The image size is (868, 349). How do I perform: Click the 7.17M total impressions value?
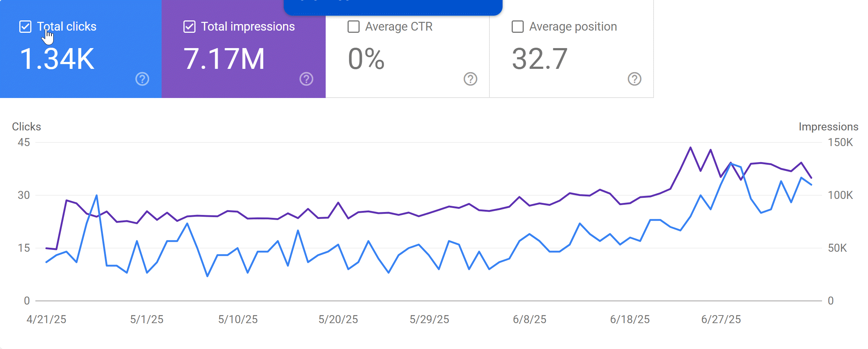[224, 59]
